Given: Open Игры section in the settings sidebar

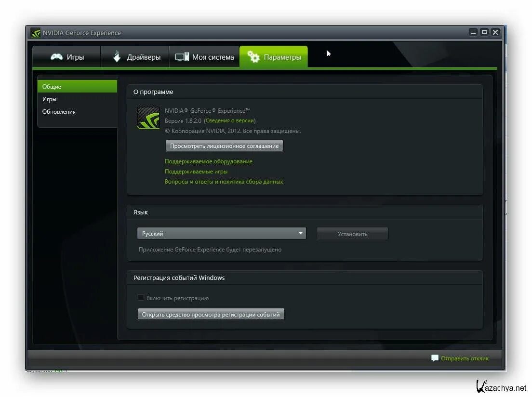Looking at the screenshot, I should click(77, 99).
